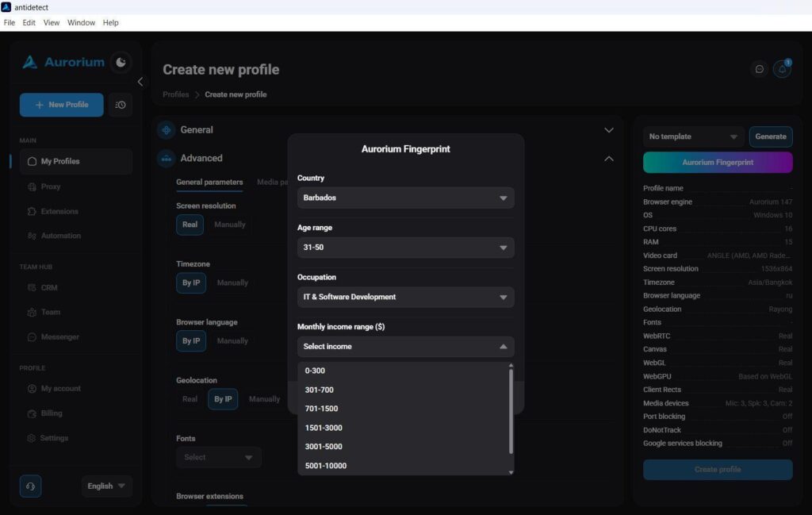Click the General section round icon

(167, 130)
